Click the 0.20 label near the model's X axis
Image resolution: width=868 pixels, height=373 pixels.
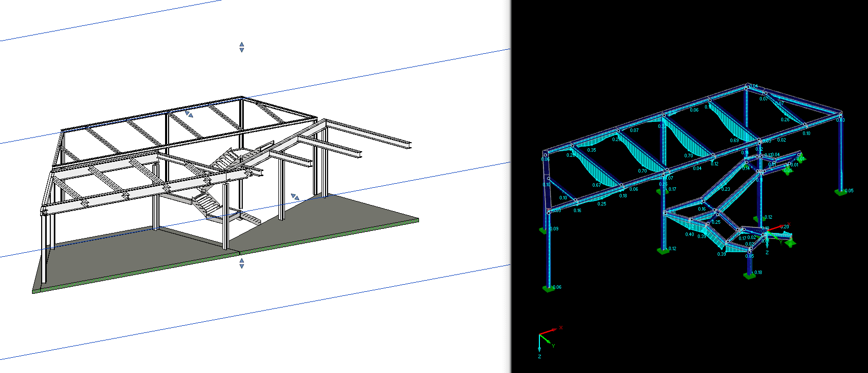(785, 227)
